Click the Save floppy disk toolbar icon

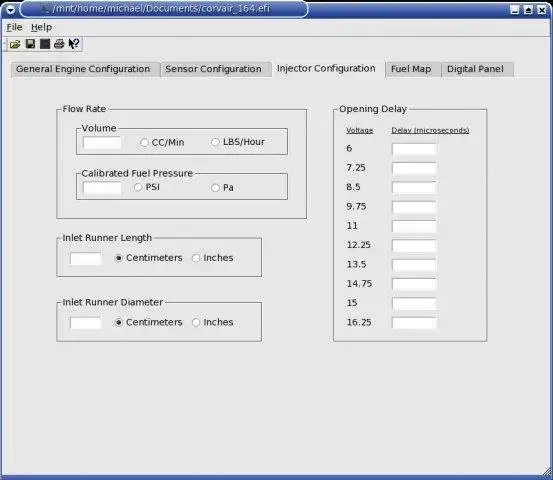click(30, 44)
